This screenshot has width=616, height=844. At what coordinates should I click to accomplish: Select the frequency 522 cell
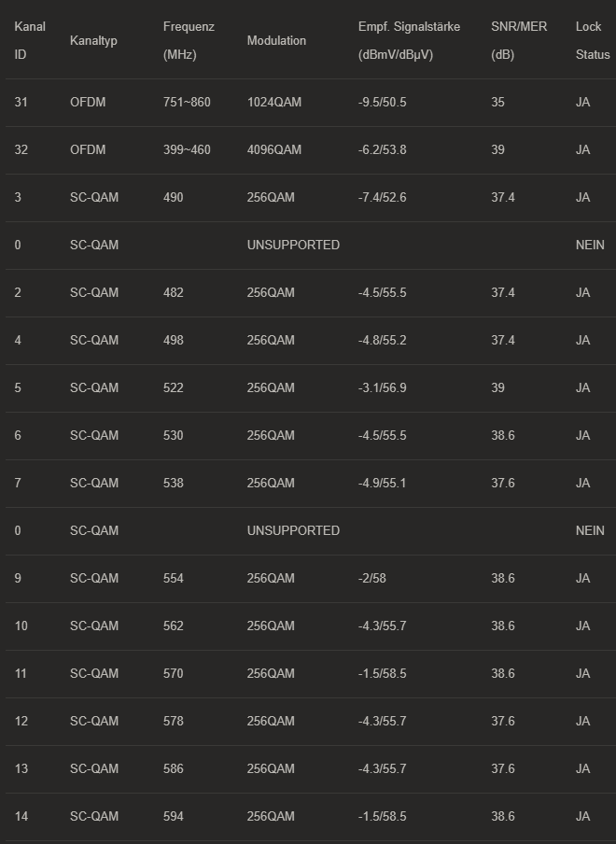(x=174, y=388)
